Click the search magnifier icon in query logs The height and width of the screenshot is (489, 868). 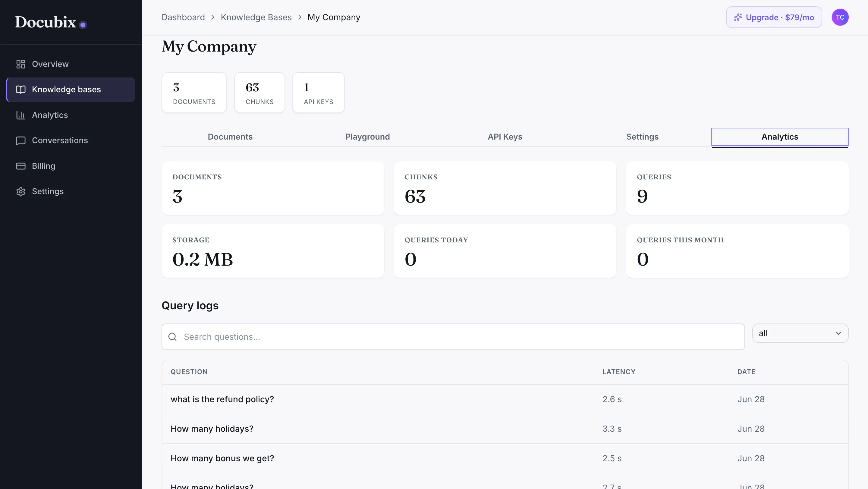click(172, 337)
